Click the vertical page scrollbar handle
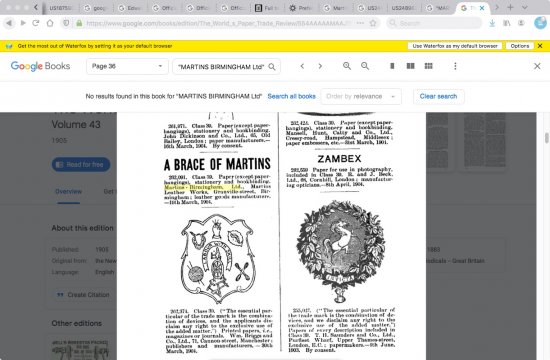The image size is (550, 360). [546, 138]
